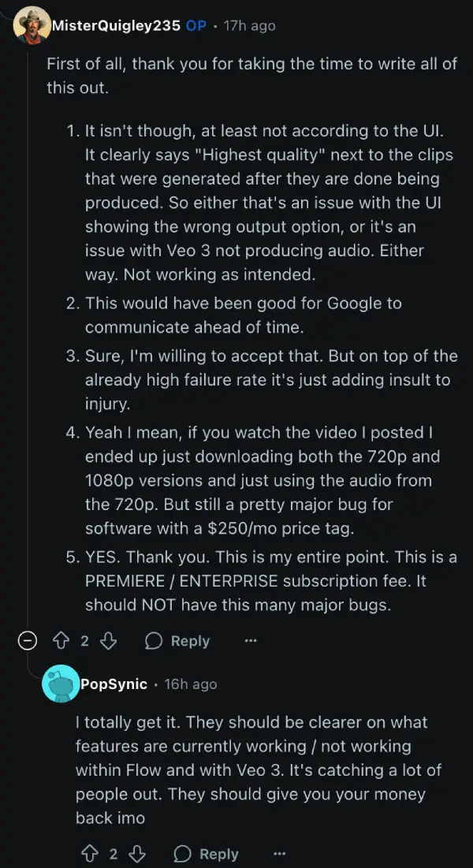
Task: Open more options on MisterQuigley235's comment
Action: 251,641
